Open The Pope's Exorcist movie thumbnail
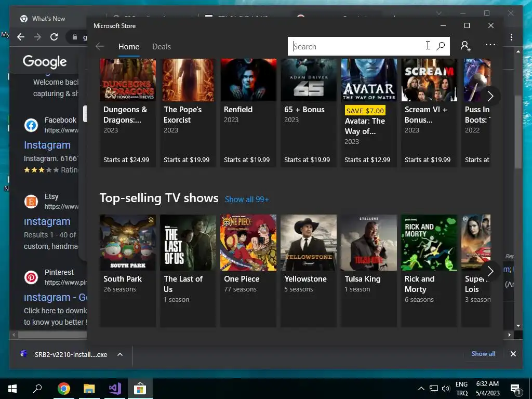Viewport: 532px width, 399px height. (188, 80)
